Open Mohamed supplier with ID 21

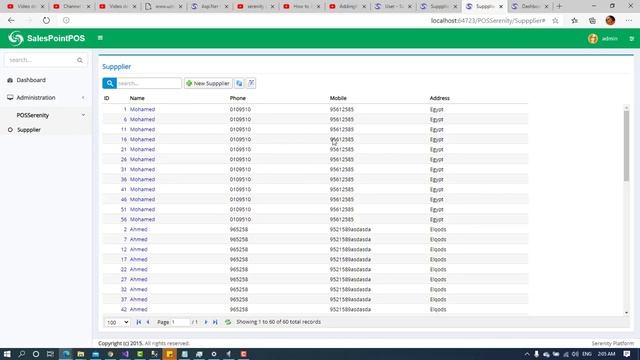click(x=142, y=149)
